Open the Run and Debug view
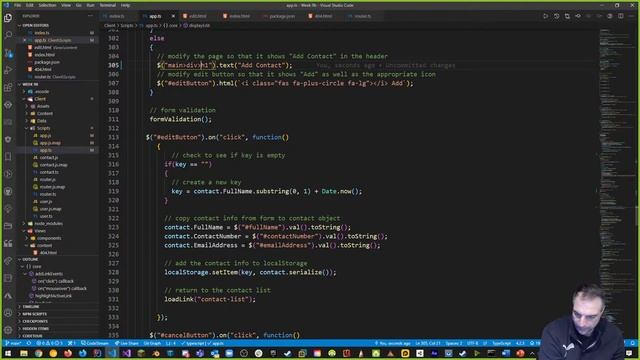Viewport: 640px width, 360px height. tap(8, 70)
